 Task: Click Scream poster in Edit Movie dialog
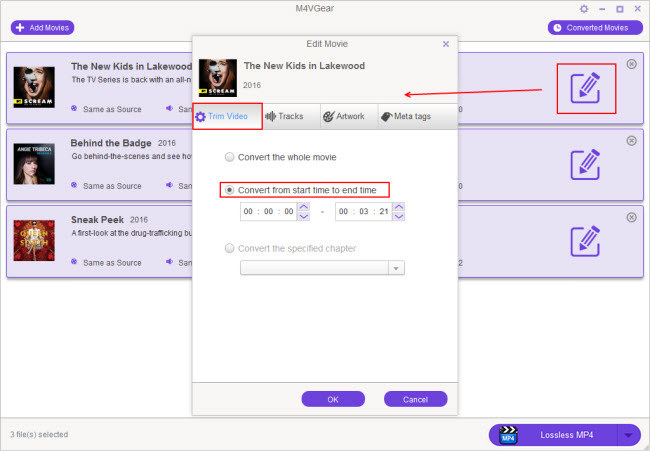pyautogui.click(x=218, y=78)
